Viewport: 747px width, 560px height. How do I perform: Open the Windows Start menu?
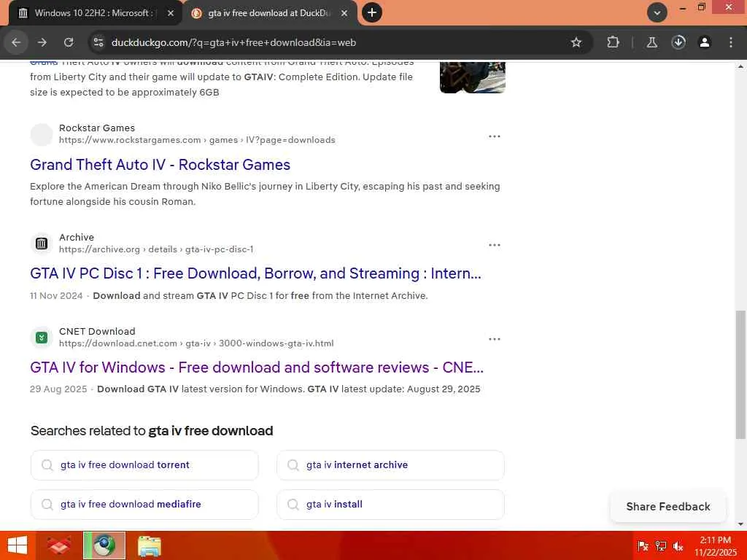(x=18, y=545)
